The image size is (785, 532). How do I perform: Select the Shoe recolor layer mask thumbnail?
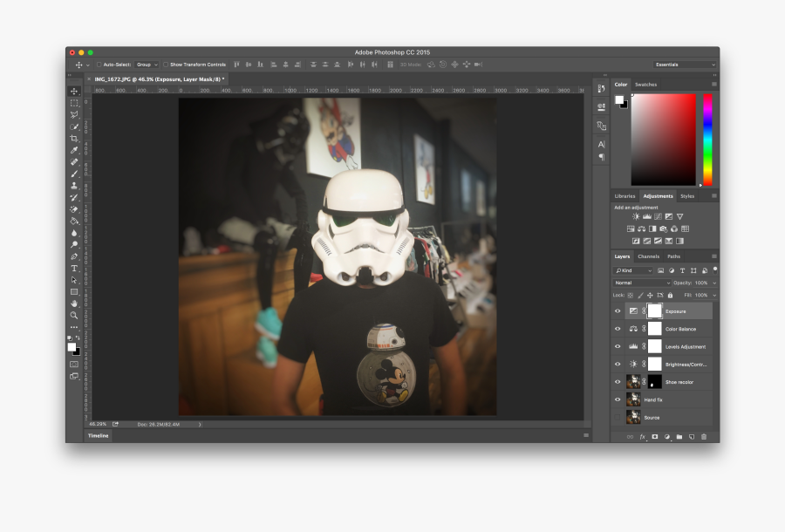(654, 382)
